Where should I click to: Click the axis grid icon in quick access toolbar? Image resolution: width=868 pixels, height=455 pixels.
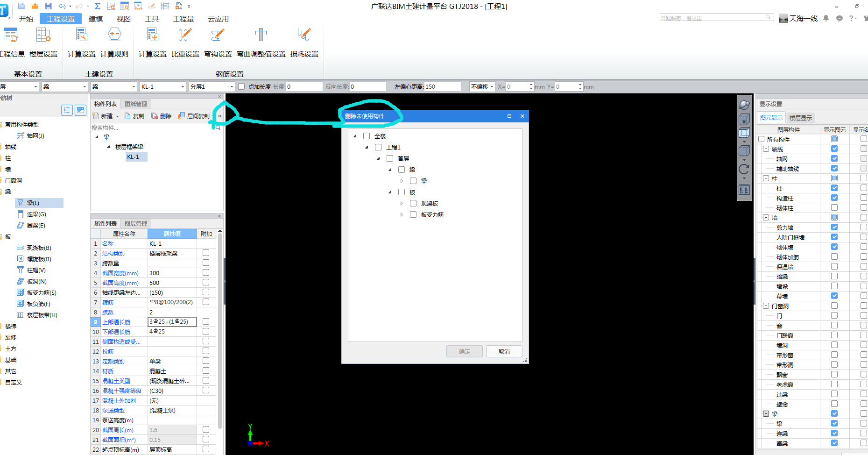click(165, 6)
